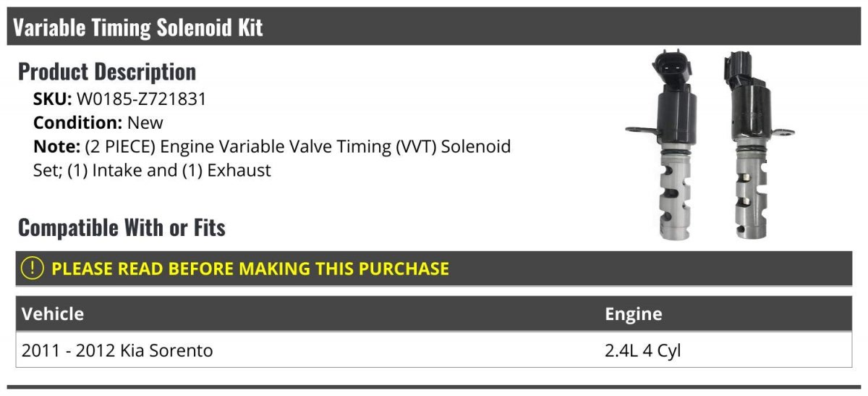This screenshot has width=868, height=396.
Task: Select the 2011 - 2012 Kia Sorento row
Action: 434,350
